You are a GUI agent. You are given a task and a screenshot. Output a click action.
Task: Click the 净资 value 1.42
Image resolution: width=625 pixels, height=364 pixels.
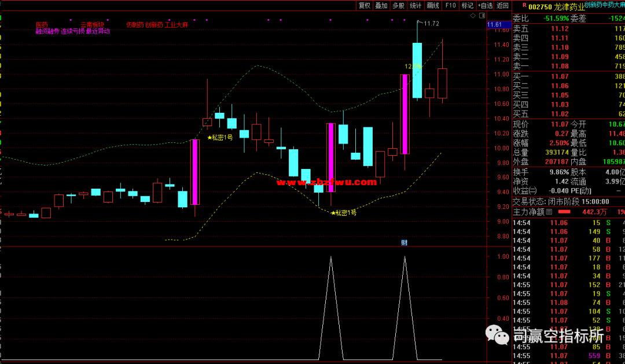[561, 182]
